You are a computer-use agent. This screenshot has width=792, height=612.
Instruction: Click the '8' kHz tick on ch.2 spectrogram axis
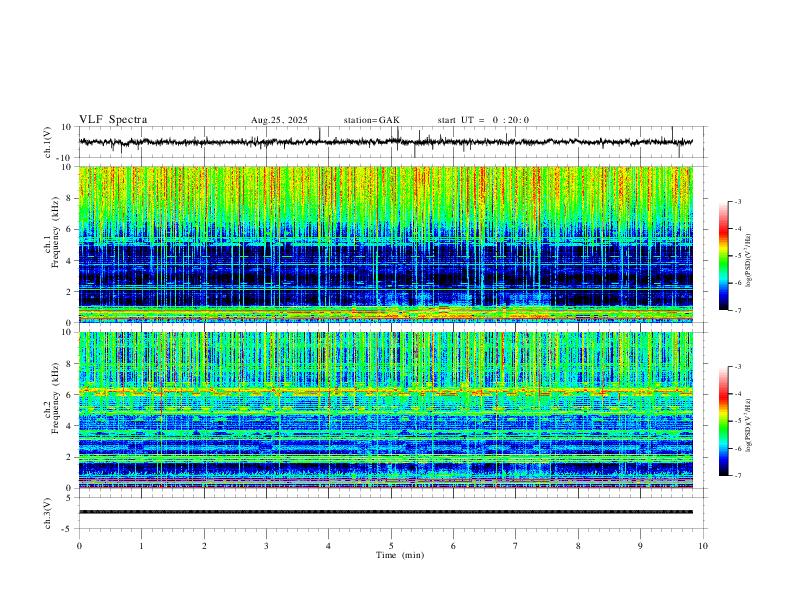coord(70,363)
